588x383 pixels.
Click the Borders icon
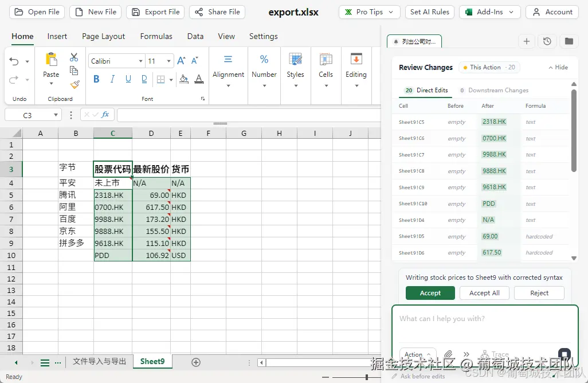pos(161,80)
